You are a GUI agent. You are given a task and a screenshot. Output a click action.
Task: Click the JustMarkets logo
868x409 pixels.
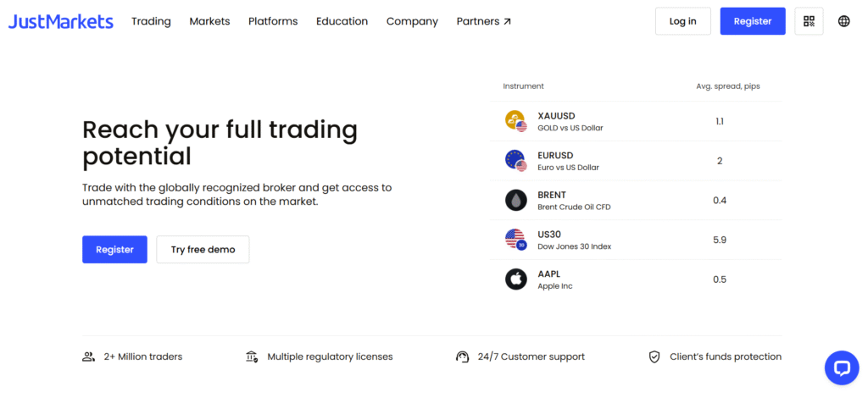point(61,21)
